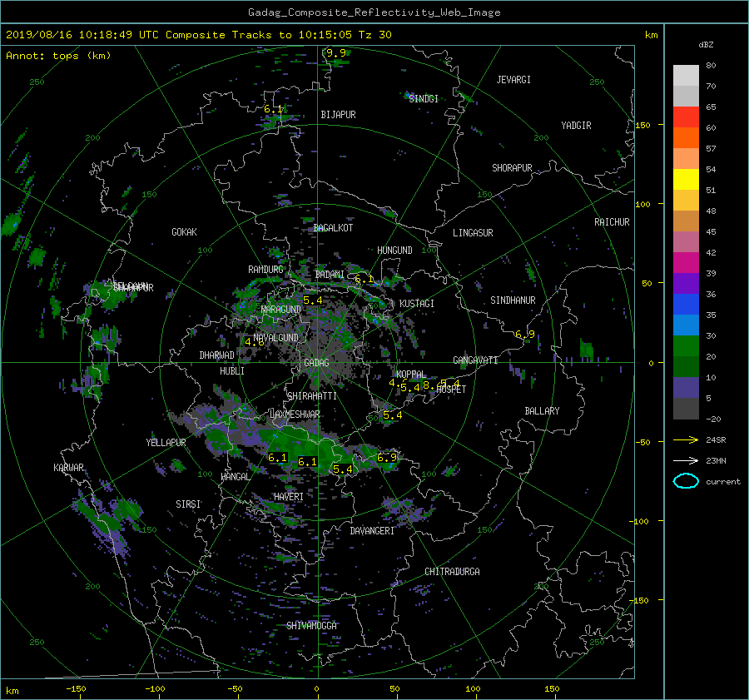The width and height of the screenshot is (749, 700).
Task: Click the white 23MN arrow in legend
Action: [686, 460]
